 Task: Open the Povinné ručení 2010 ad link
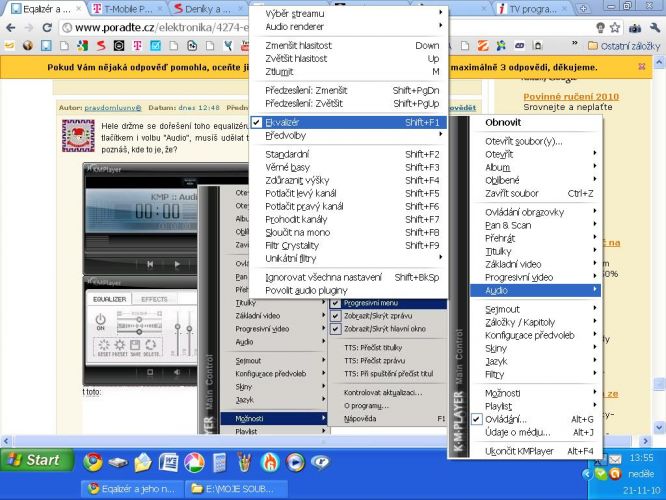(x=571, y=96)
